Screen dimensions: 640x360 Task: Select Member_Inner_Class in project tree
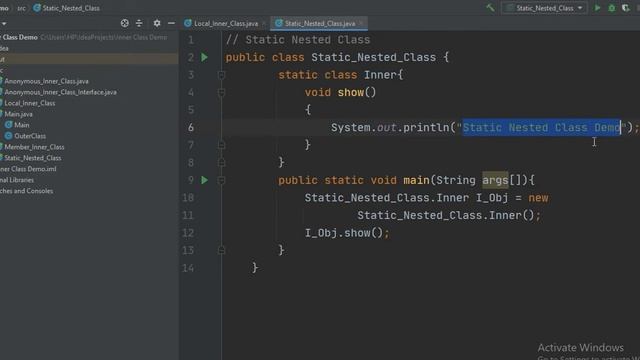pos(34,147)
